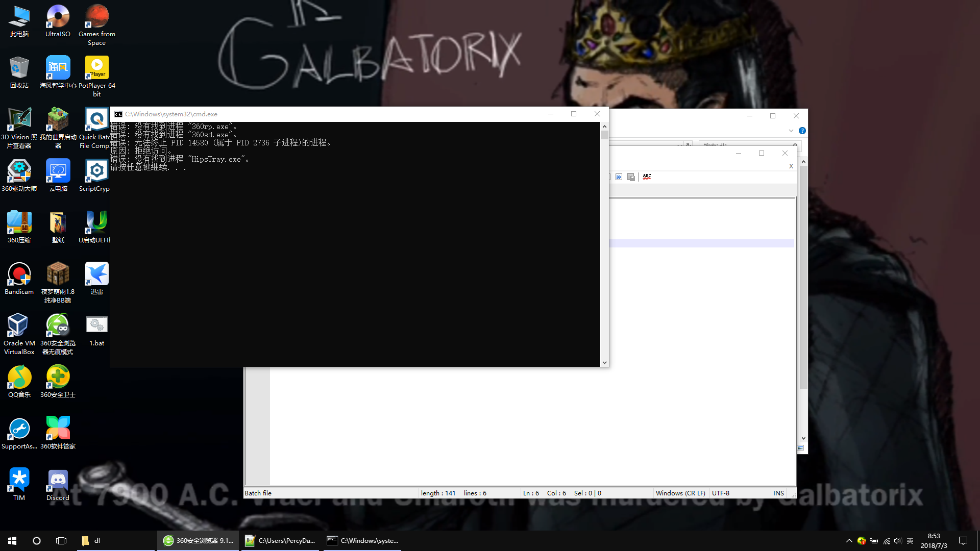Click cmd window scrollbar down arrow
980x551 pixels.
[x=604, y=363]
